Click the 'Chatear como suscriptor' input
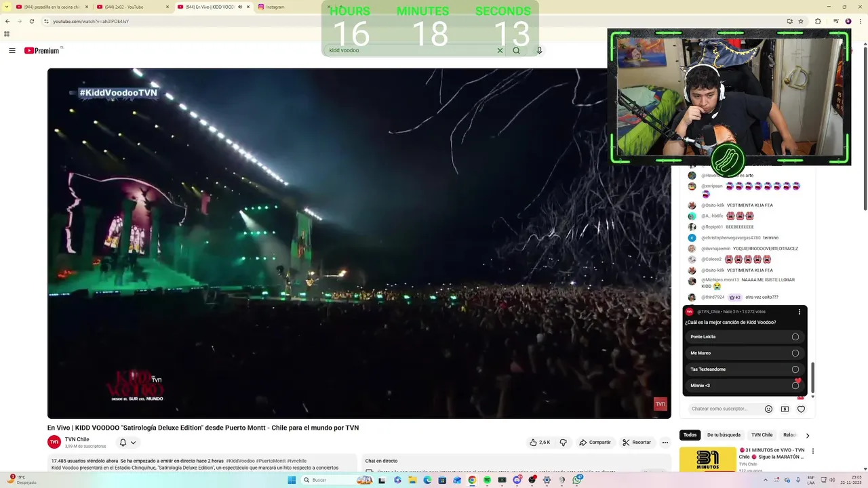 pos(726,409)
